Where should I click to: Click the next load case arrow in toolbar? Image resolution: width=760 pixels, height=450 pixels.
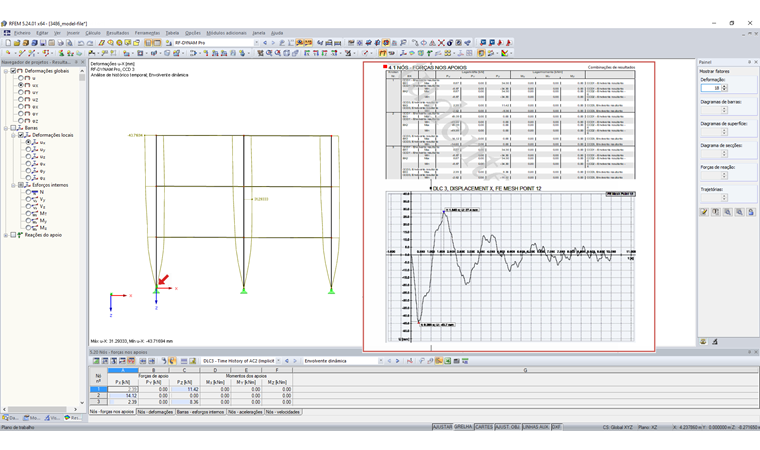pyautogui.click(x=273, y=43)
